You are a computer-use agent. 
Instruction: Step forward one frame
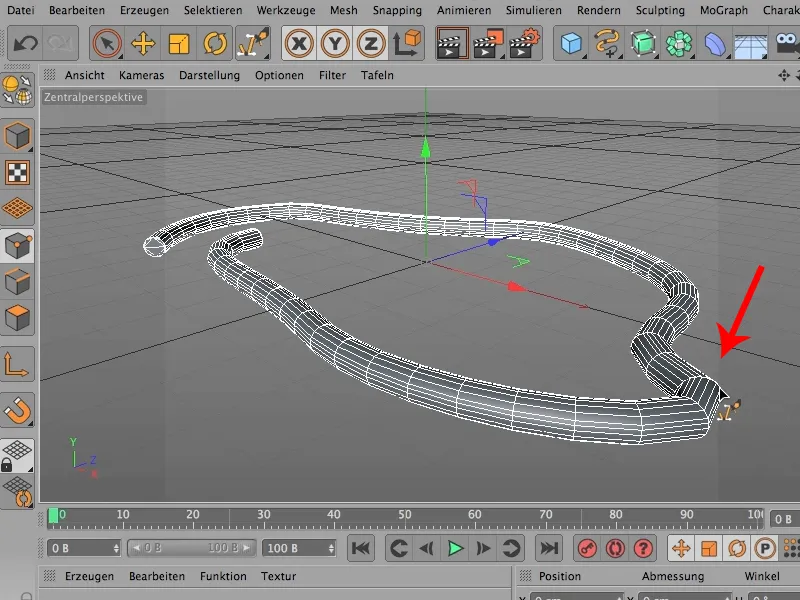pos(483,548)
